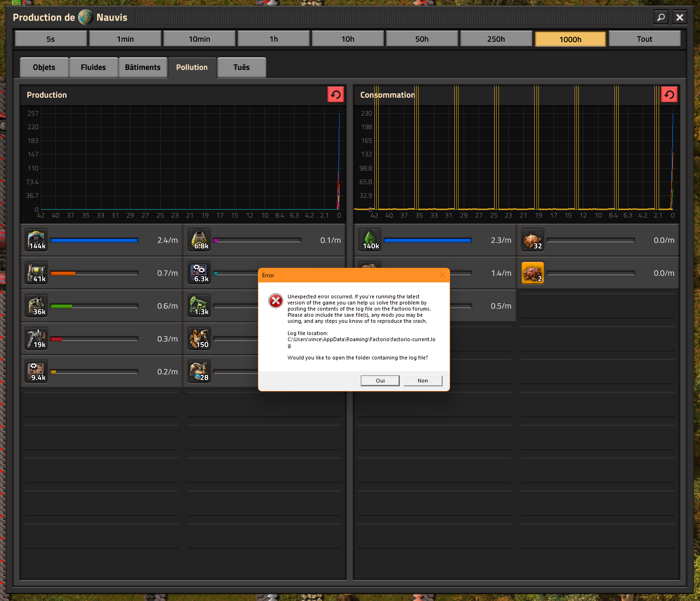Click the production item icon labeled 36k
Screen dimensions: 700x601
pyautogui.click(x=37, y=306)
